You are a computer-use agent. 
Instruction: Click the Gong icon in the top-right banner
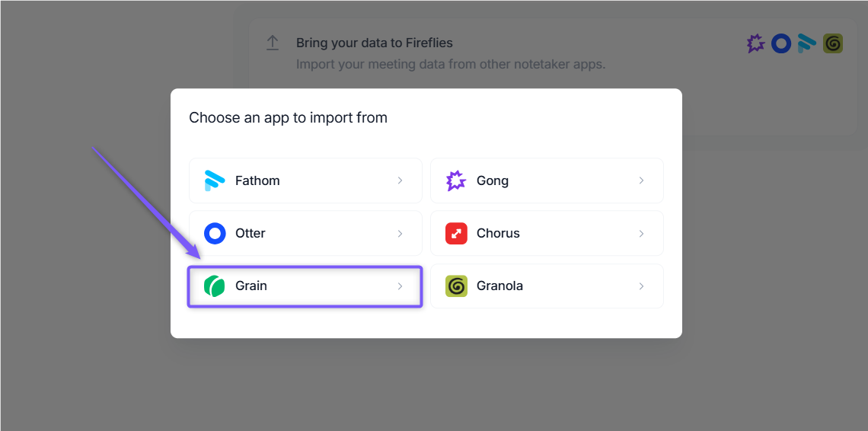pyautogui.click(x=755, y=43)
